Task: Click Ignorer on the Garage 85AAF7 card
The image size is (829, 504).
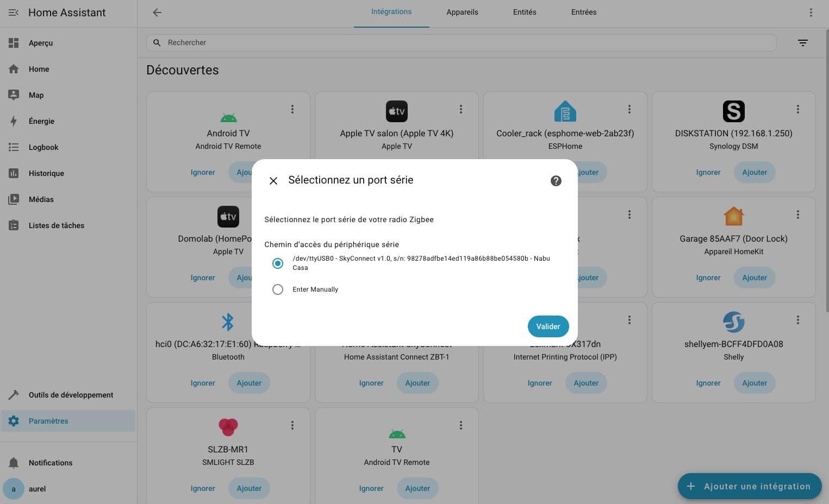Action: (x=708, y=278)
